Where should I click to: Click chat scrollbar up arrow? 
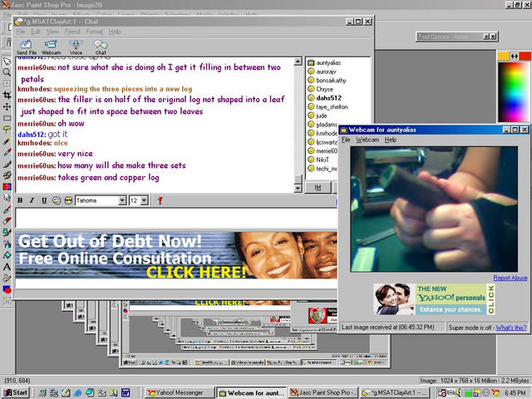(x=298, y=62)
